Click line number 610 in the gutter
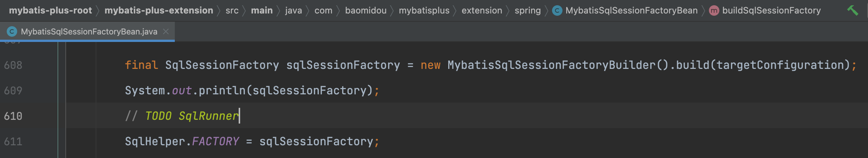This screenshot has width=868, height=158. (13, 116)
